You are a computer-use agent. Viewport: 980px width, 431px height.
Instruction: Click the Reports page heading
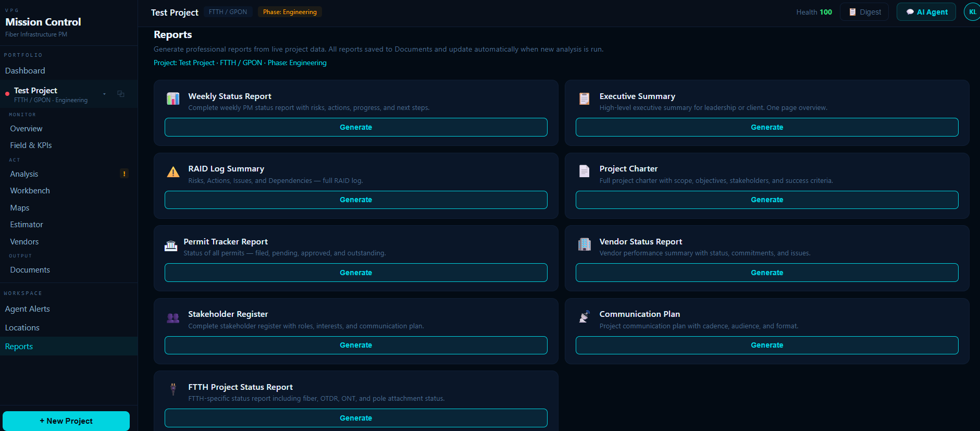(173, 35)
